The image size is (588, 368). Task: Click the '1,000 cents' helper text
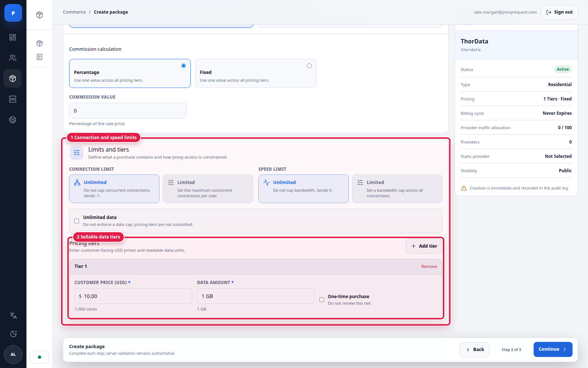(86, 309)
